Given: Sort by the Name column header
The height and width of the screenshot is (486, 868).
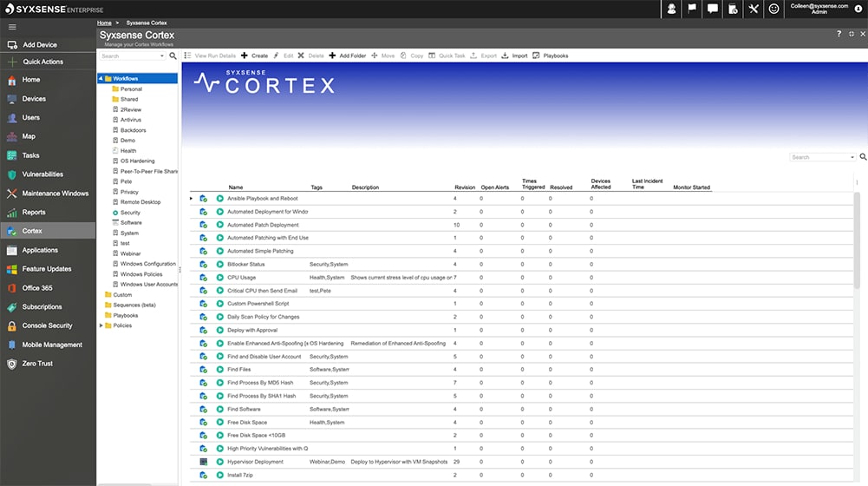Looking at the screenshot, I should pyautogui.click(x=236, y=187).
